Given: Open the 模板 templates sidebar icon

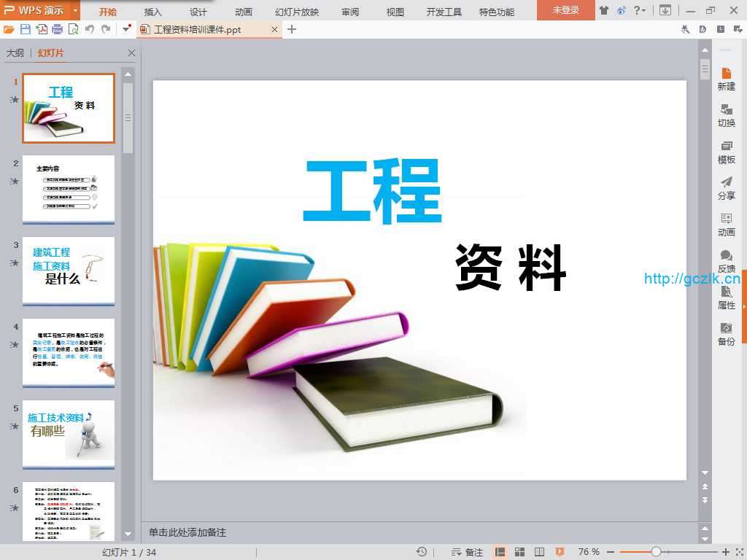Looking at the screenshot, I should tap(726, 152).
